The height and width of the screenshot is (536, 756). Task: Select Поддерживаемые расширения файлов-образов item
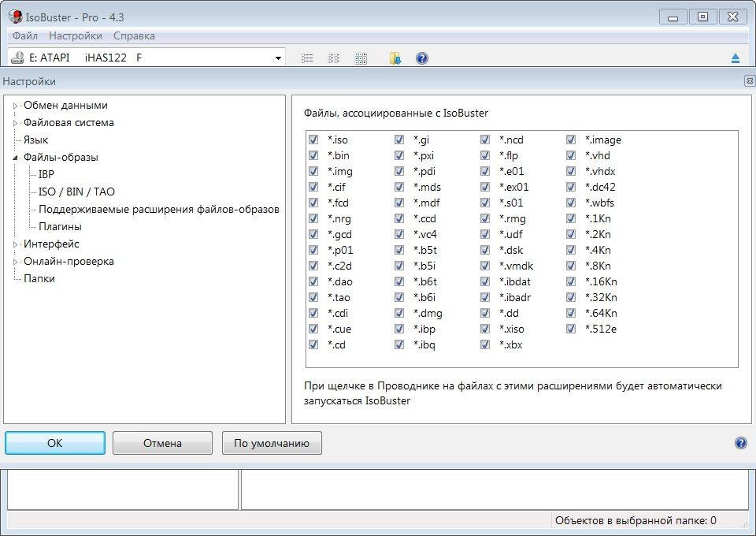point(159,210)
